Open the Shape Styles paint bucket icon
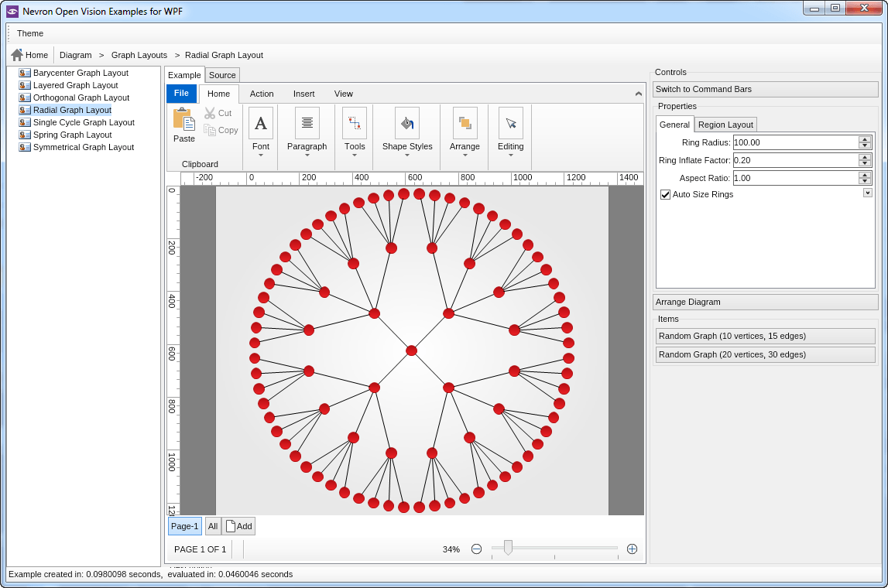 (x=407, y=123)
